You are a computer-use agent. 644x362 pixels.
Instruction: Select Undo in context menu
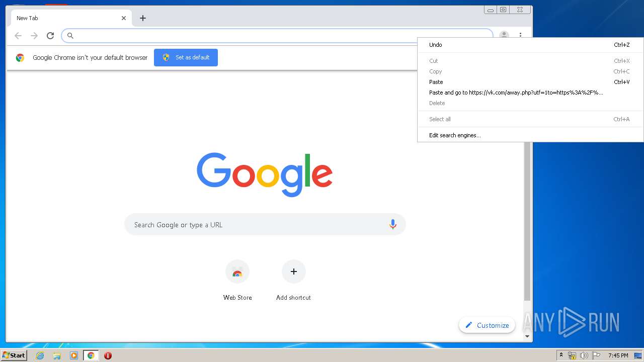[x=530, y=45]
